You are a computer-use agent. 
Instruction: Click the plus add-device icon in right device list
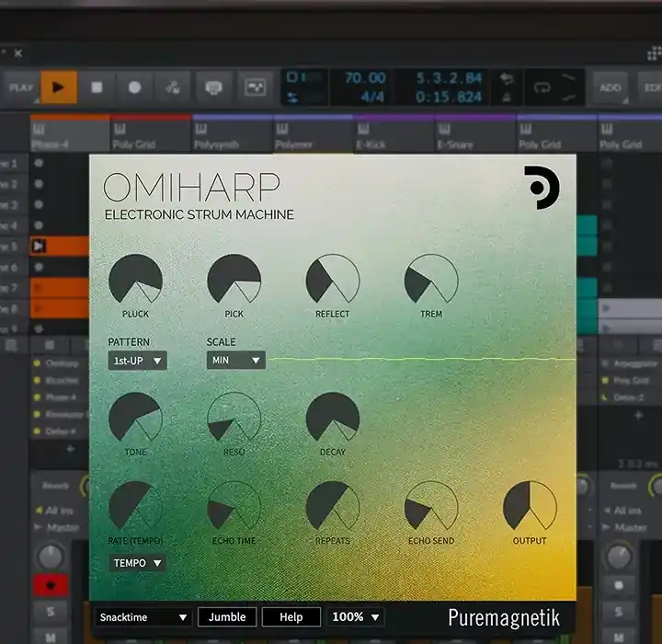(x=638, y=416)
